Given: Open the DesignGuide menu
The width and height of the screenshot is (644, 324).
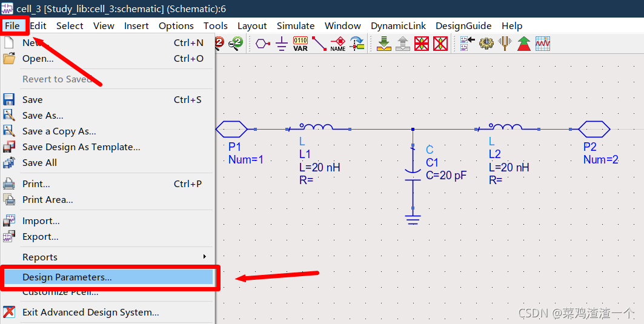Looking at the screenshot, I should coord(463,26).
